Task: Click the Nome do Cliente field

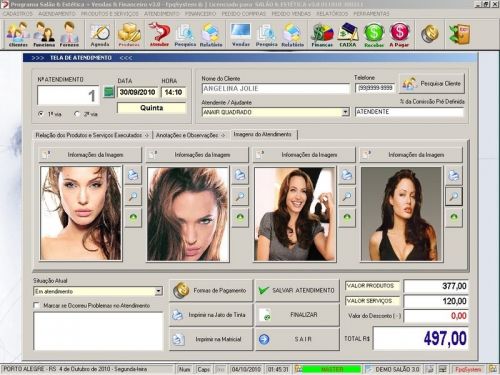Action: [x=276, y=89]
